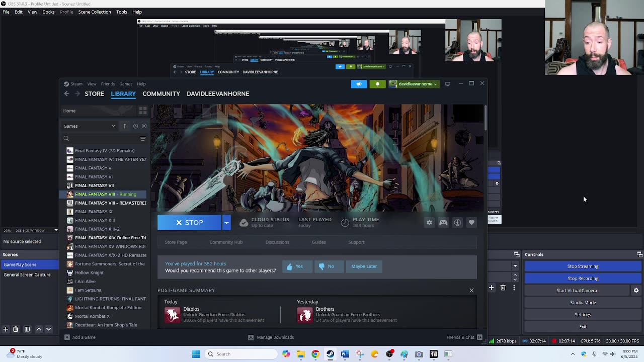Open Steam Friends menu
644x362 pixels.
(x=108, y=84)
